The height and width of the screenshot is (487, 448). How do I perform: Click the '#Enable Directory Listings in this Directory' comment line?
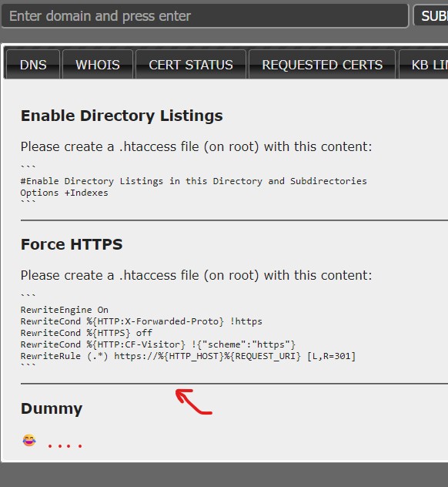point(194,181)
